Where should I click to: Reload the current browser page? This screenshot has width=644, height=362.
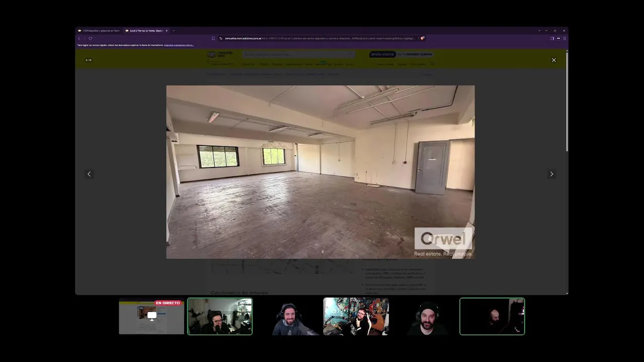[x=91, y=38]
